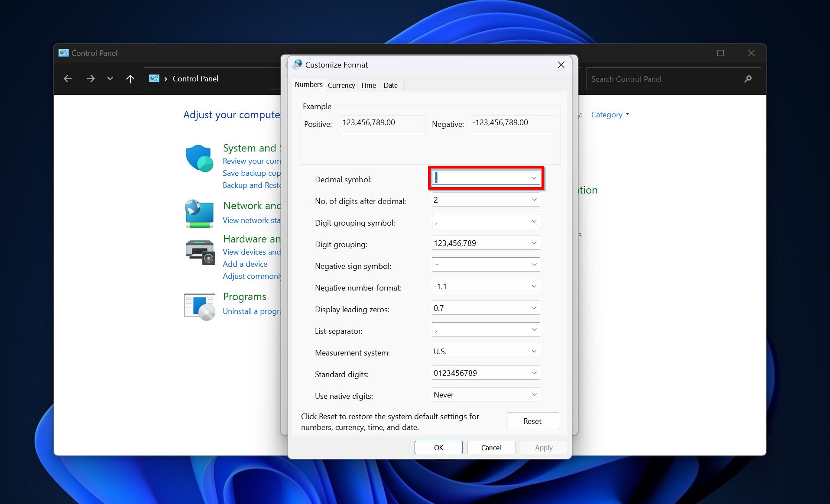Click the Hardware and Sound printer icon
This screenshot has height=504, width=830.
click(200, 252)
